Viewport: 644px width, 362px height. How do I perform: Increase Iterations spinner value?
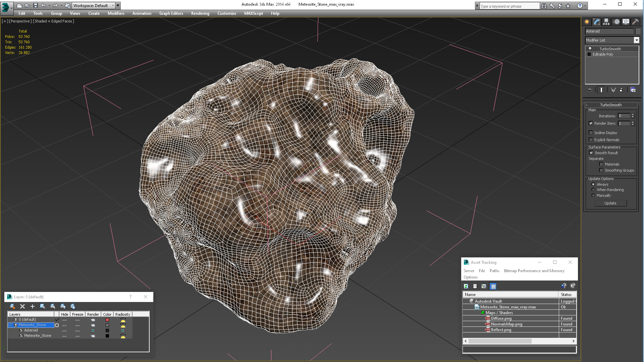[633, 115]
